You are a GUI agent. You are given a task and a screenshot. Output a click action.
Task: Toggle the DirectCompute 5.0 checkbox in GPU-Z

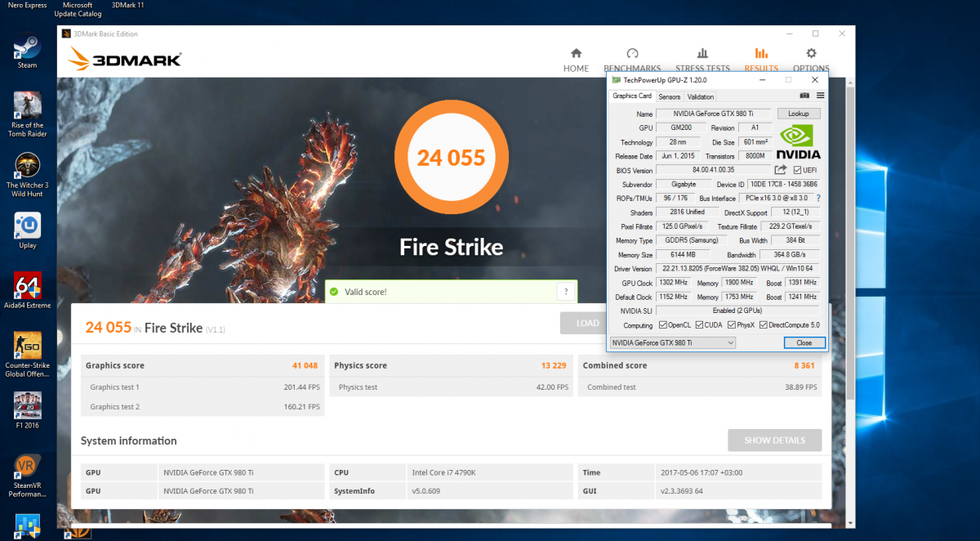(x=764, y=325)
